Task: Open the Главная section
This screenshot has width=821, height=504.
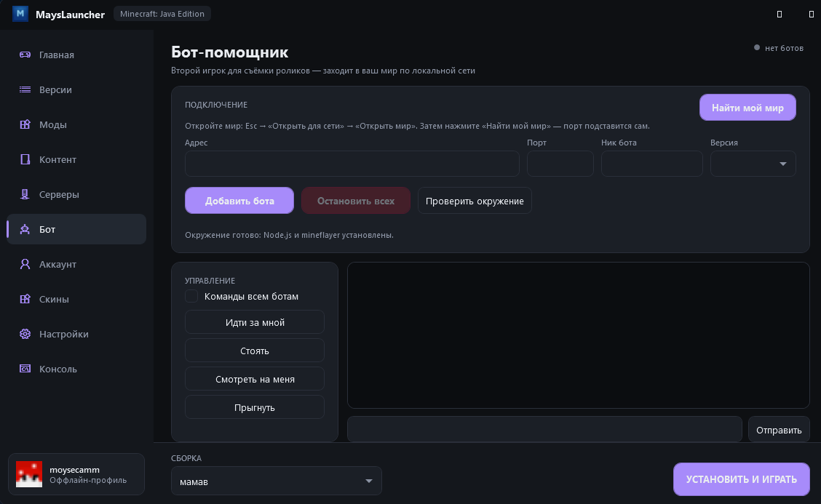Action: 57,55
